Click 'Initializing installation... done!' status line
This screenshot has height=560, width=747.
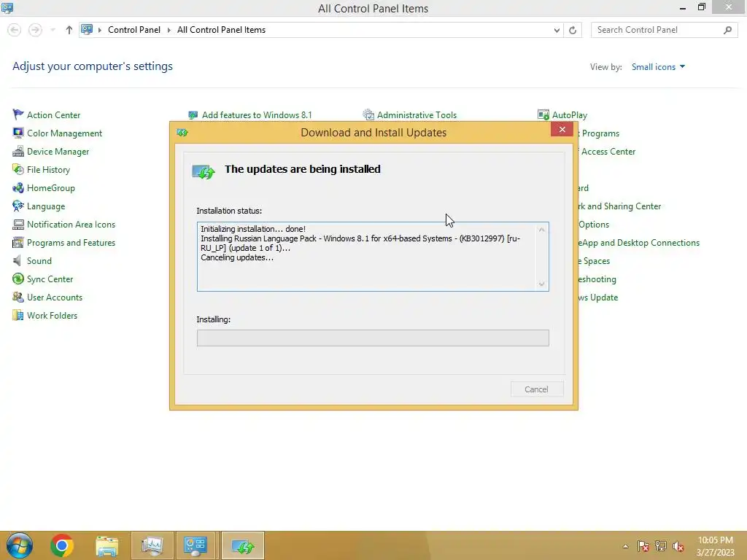click(x=253, y=229)
